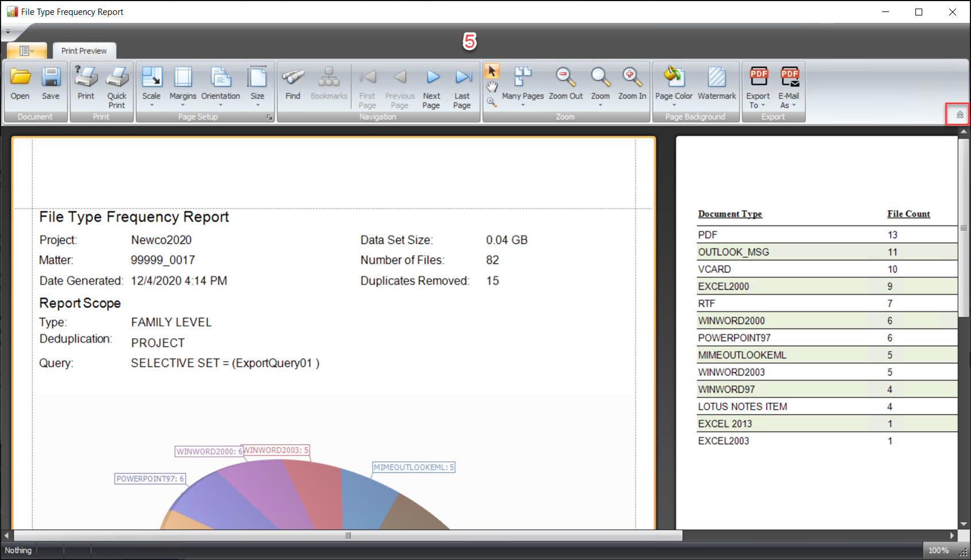
Task: Click the horizontal scrollbar thumb
Action: coord(348,535)
